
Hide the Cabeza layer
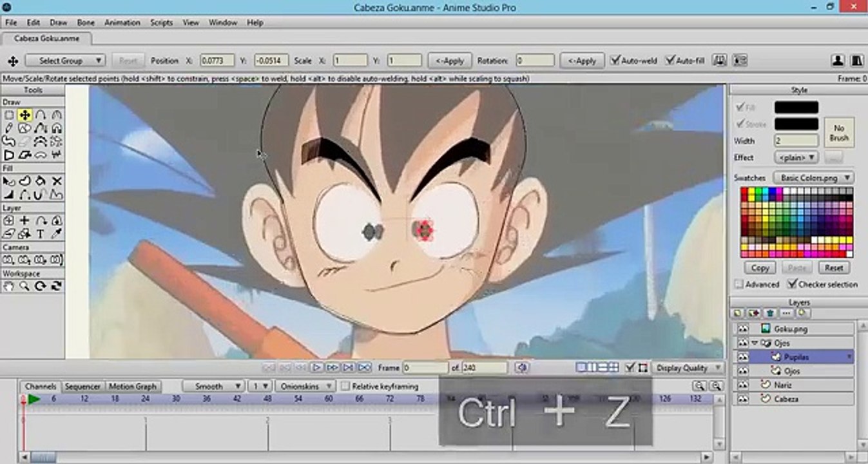point(742,399)
